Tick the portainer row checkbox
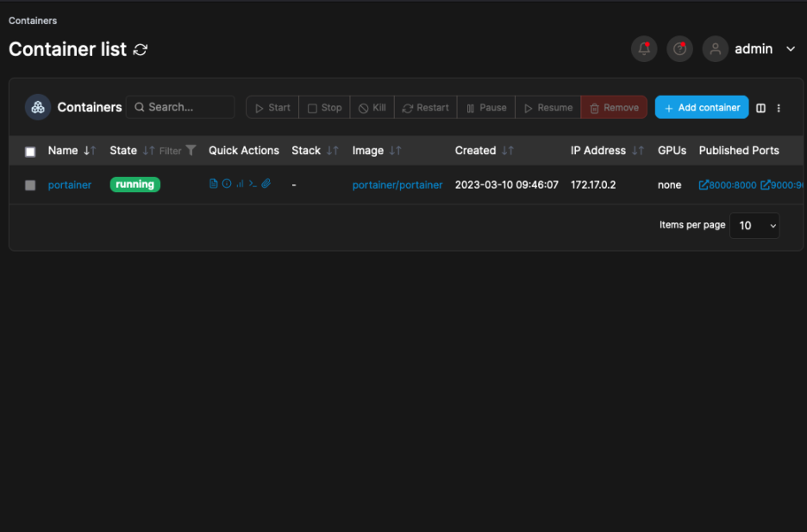Screen dimensions: 807x532 [30, 185]
